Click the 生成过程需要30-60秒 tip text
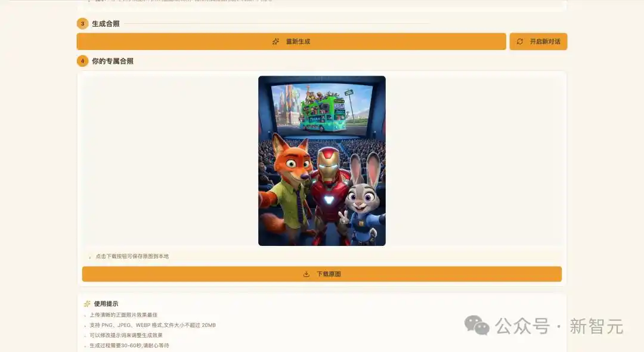Image resolution: width=644 pixels, height=352 pixels. (131, 344)
